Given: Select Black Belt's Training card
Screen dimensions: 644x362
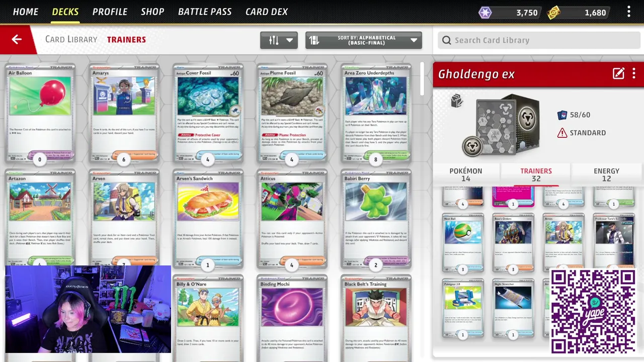Looking at the screenshot, I should coord(376,318).
